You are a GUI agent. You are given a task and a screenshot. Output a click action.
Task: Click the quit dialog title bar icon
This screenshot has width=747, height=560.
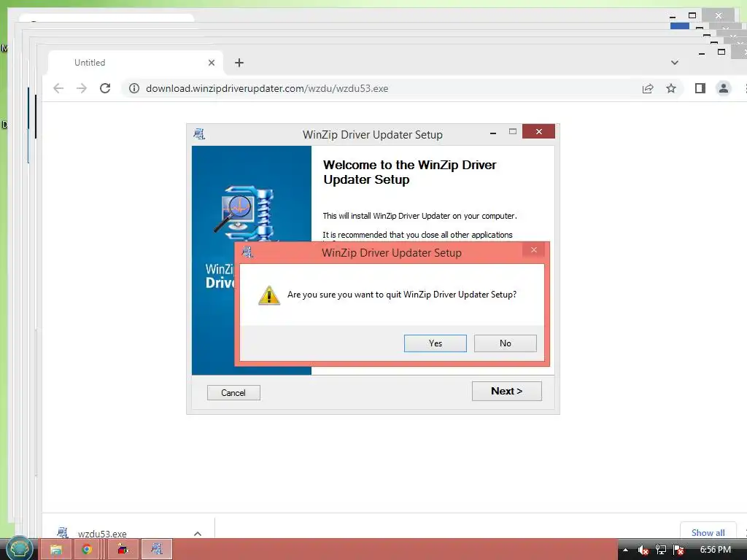tap(247, 252)
